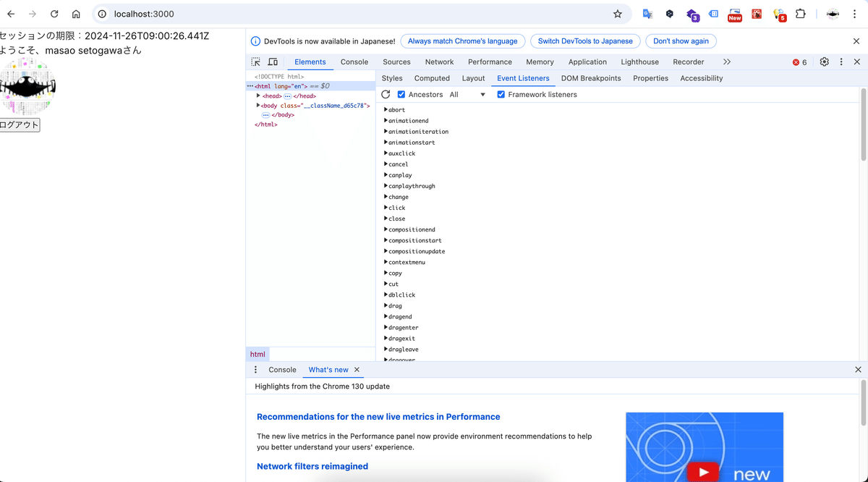Close the bottom drawer panel

pos(858,370)
